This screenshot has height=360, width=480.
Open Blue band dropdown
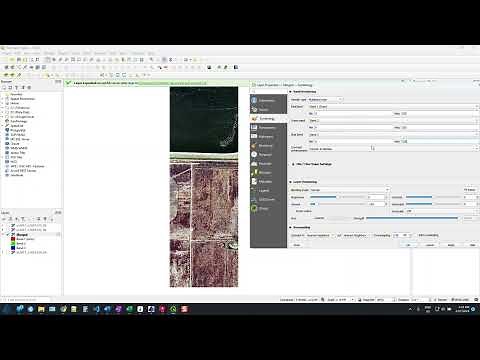[x=393, y=135]
